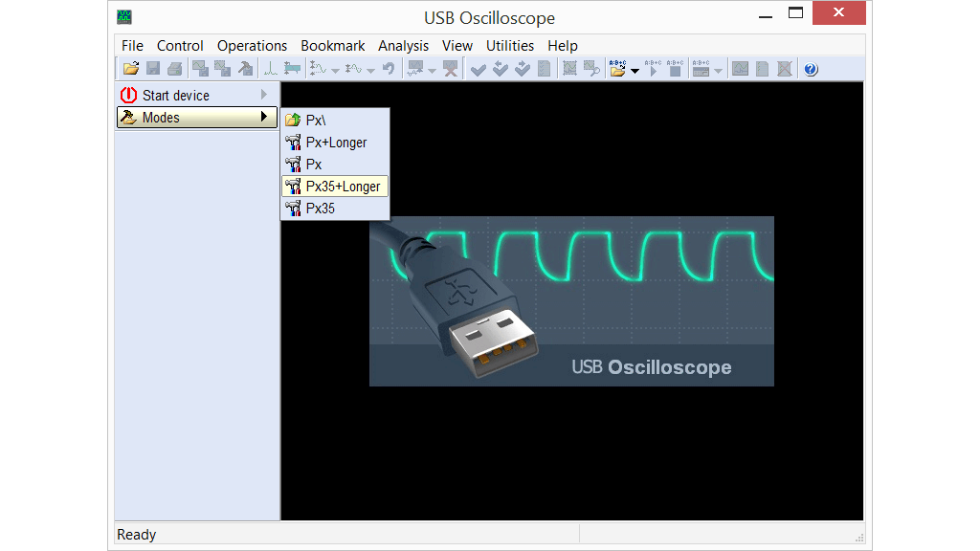This screenshot has height=551, width=980.
Task: Click the waveform view screen icon
Action: 740,69
